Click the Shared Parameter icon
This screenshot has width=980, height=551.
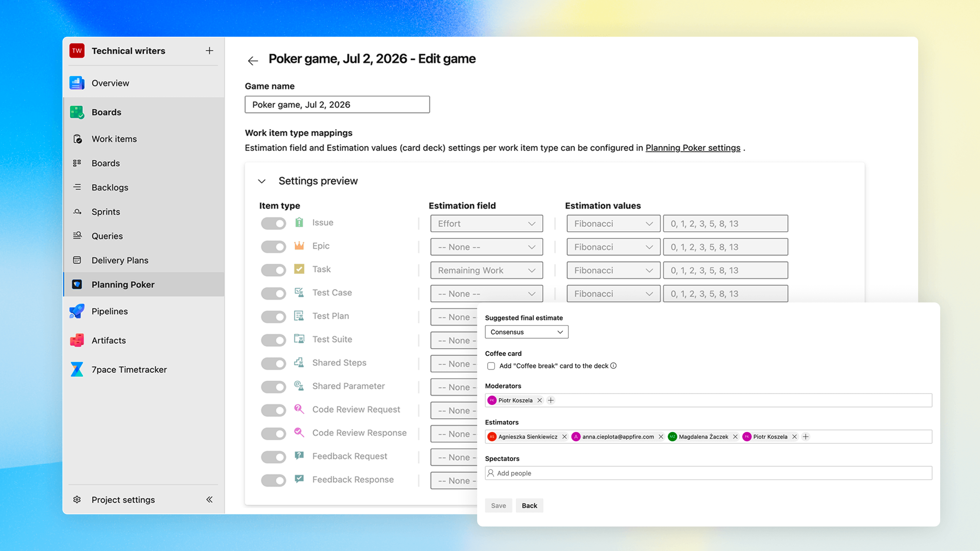(300, 386)
